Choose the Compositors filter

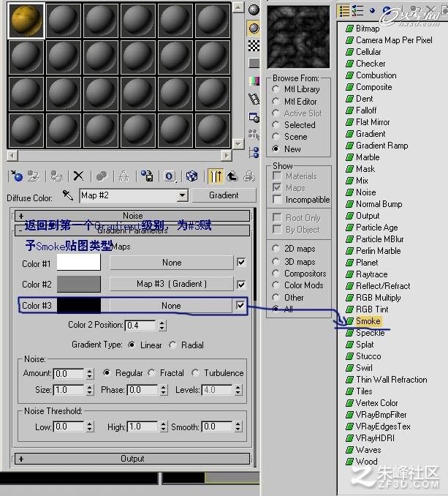[276, 274]
